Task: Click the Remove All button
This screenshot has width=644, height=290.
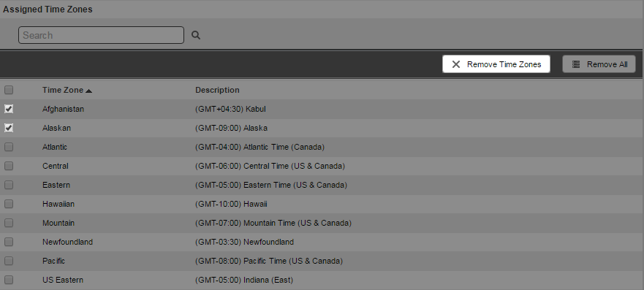Action: click(x=599, y=64)
